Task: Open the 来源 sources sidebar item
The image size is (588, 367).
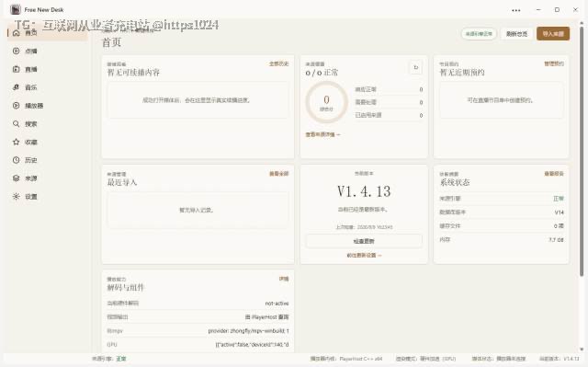Action: coord(48,178)
